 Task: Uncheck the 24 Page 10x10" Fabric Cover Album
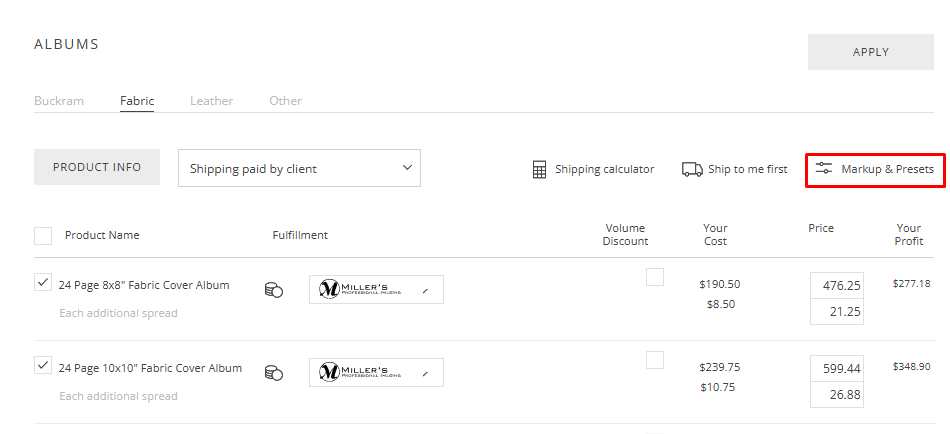43,366
